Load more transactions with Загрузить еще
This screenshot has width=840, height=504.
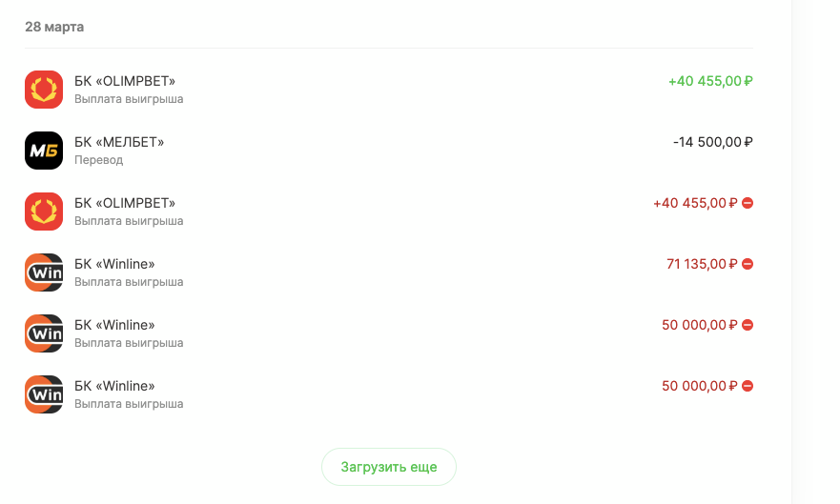pyautogui.click(x=389, y=467)
